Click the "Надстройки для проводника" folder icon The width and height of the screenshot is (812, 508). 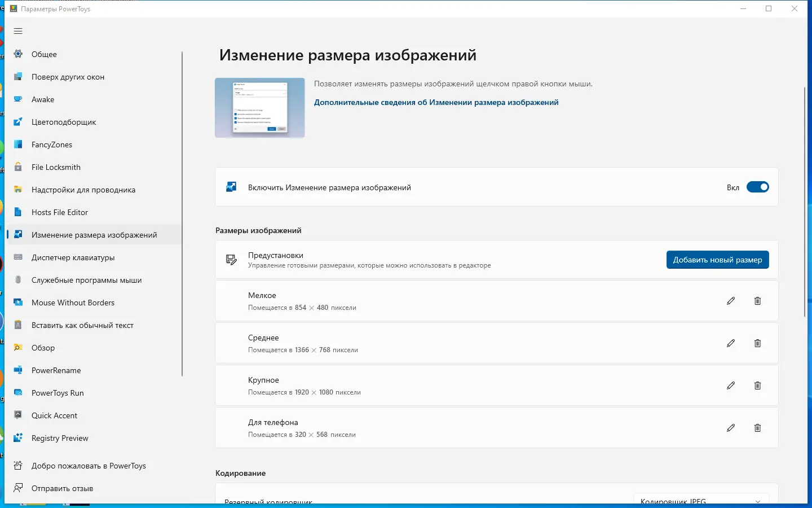18,190
